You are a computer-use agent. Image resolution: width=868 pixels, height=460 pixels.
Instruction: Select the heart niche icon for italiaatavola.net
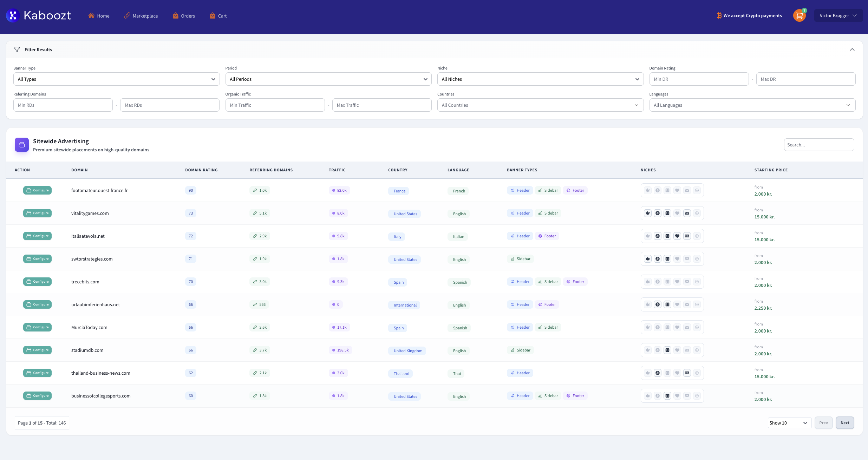point(677,236)
